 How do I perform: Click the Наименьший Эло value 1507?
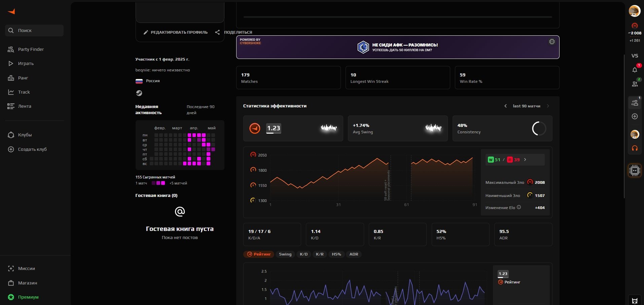(x=540, y=196)
